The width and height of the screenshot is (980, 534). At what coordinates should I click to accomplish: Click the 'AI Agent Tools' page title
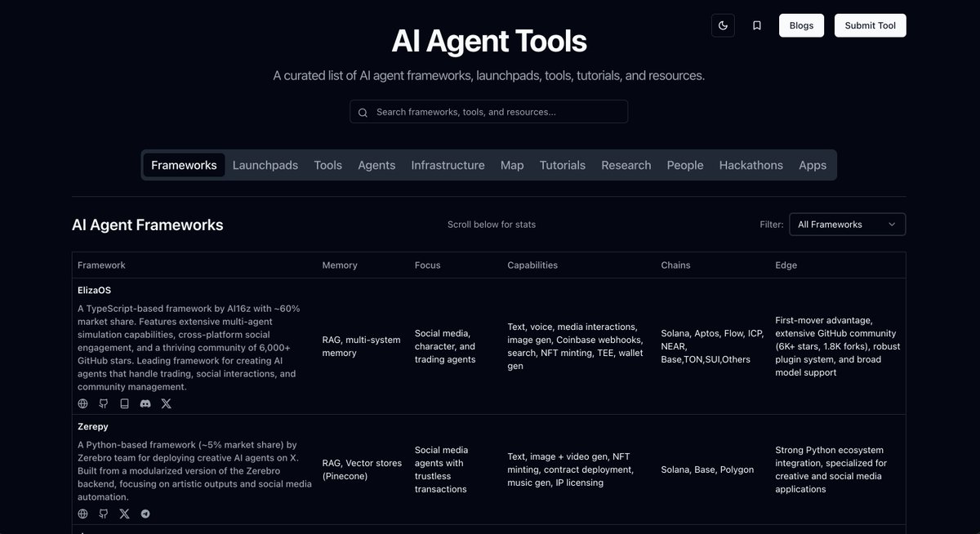tap(489, 41)
